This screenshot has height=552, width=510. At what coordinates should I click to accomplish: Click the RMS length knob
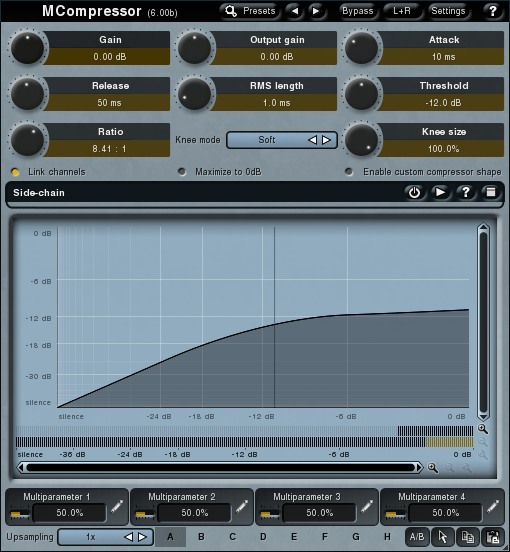click(194, 94)
